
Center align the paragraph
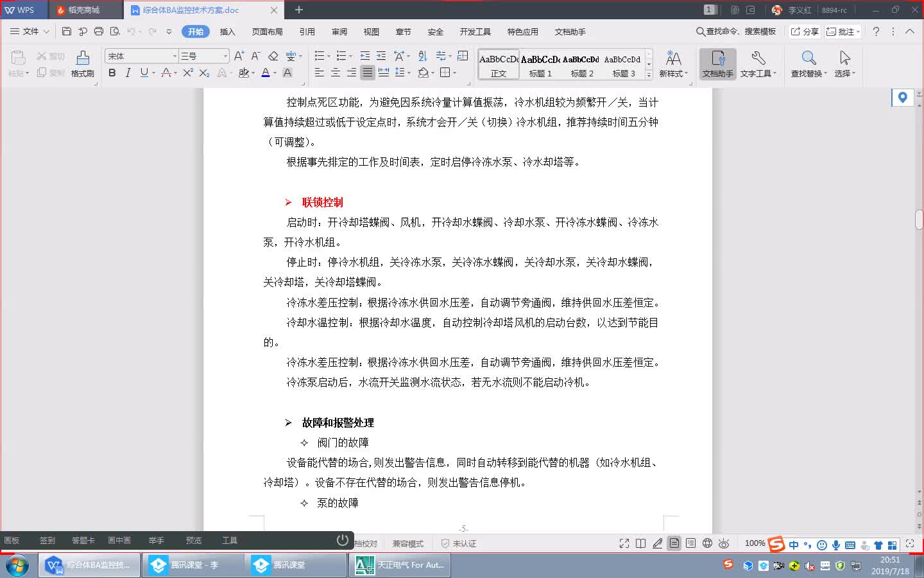335,73
